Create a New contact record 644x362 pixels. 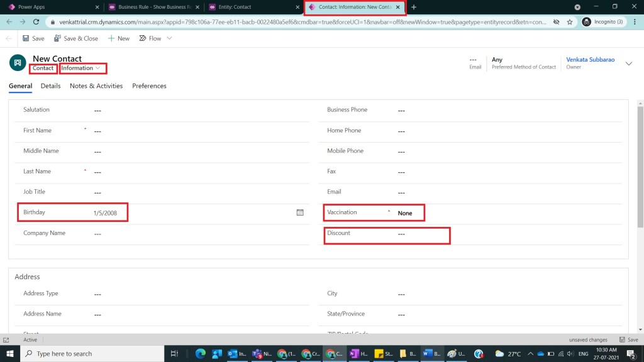(x=118, y=38)
